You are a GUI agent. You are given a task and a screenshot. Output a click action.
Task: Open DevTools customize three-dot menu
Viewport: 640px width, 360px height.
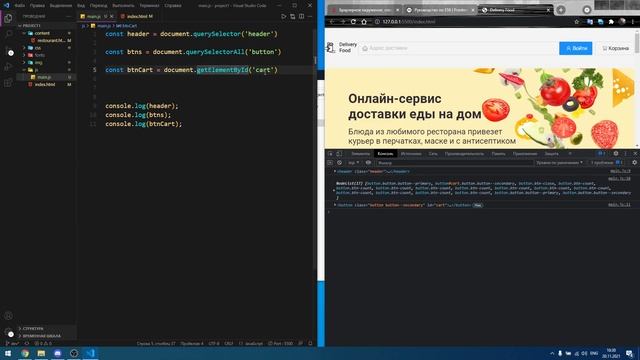click(625, 153)
